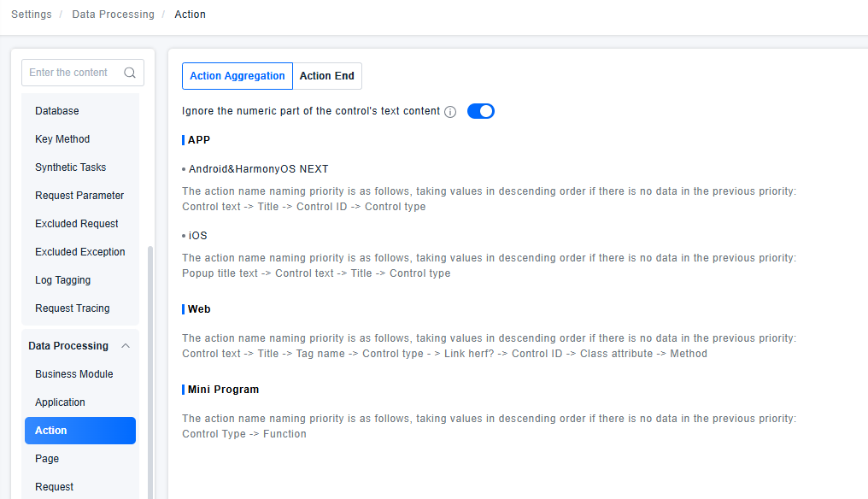This screenshot has height=499, width=868.
Task: Toggle off ignore numeric part switch
Action: 481,111
